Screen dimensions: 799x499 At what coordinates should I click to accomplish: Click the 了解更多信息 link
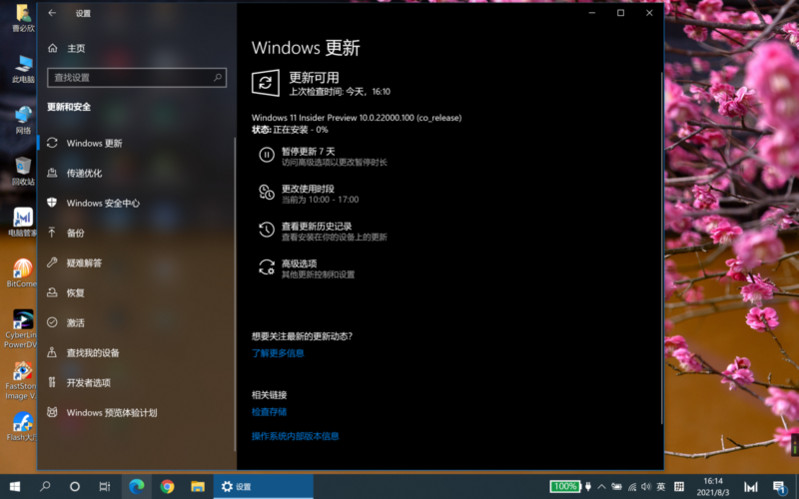pyautogui.click(x=278, y=353)
